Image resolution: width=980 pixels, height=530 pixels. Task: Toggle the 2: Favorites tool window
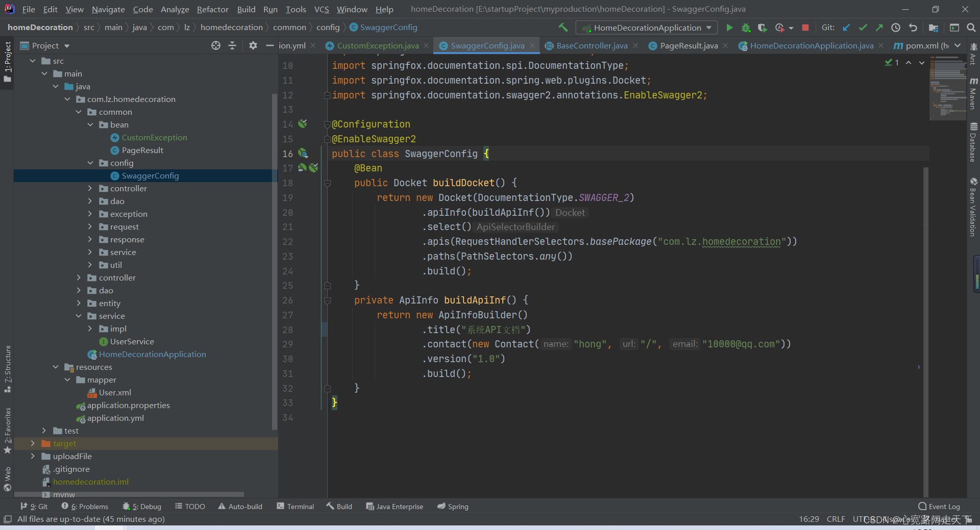pos(7,431)
